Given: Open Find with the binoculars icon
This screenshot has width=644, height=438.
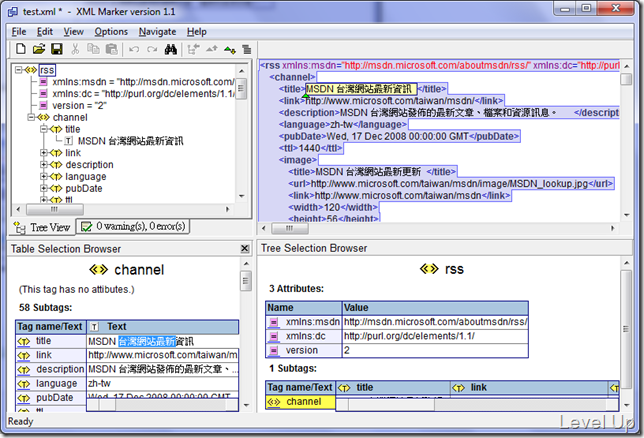Looking at the screenshot, I should (170, 49).
